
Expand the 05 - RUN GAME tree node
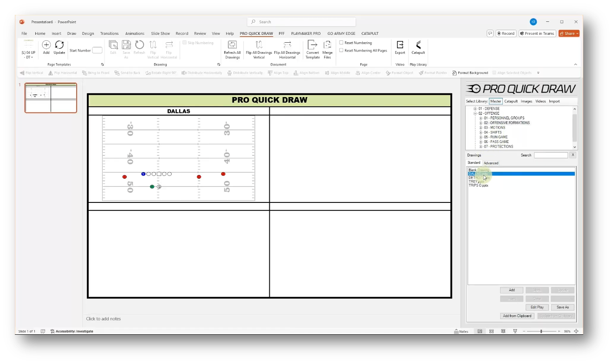481,136
